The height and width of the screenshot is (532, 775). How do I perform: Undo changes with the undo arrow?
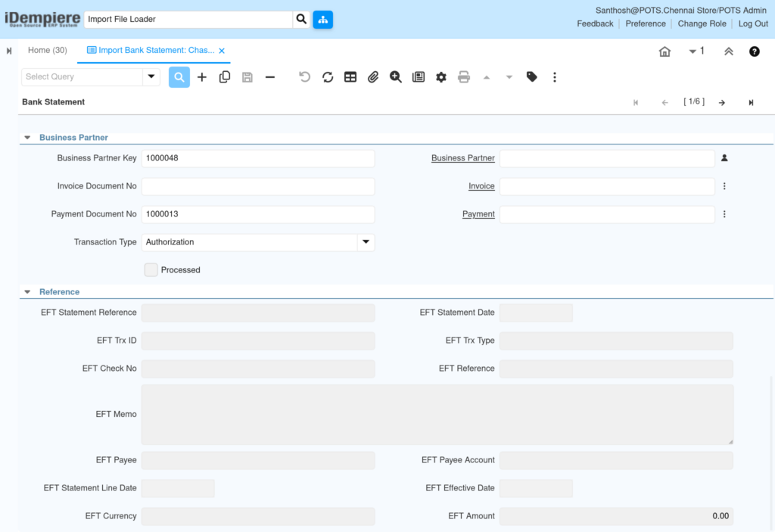304,77
